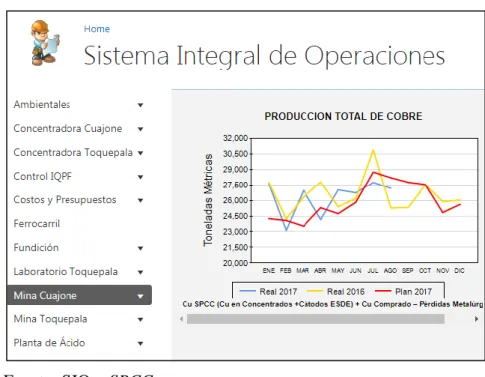Expand the Mina Toquepala dropdown arrow

point(140,320)
